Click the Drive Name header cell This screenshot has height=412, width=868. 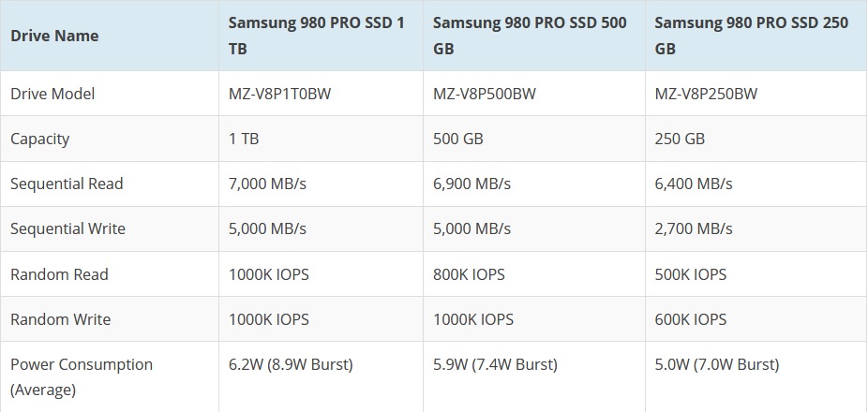(54, 36)
